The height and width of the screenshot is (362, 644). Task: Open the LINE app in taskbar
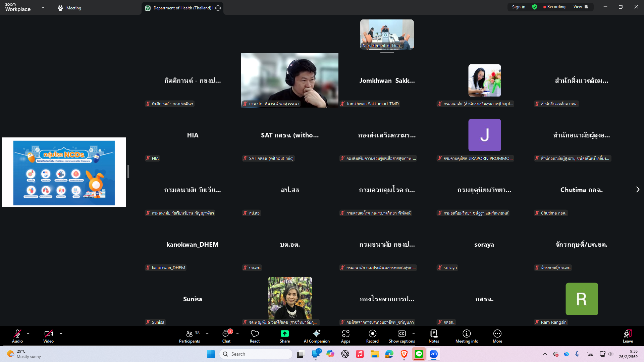pyautogui.click(x=419, y=354)
